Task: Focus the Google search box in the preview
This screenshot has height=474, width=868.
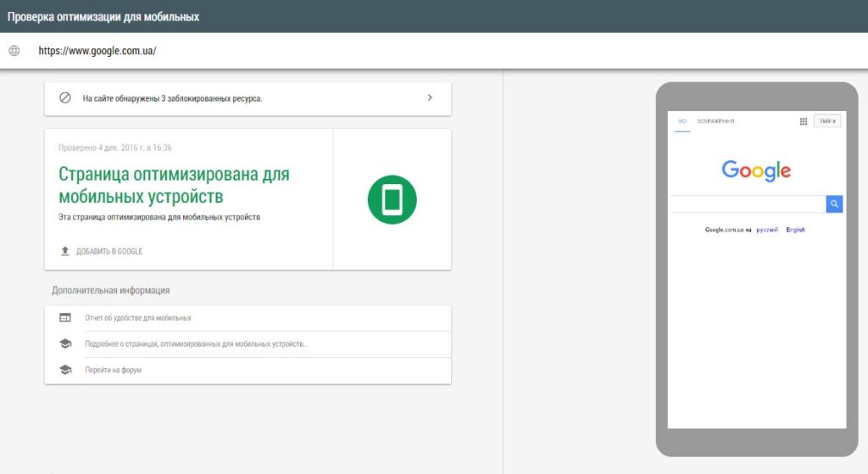Action: pos(747,204)
